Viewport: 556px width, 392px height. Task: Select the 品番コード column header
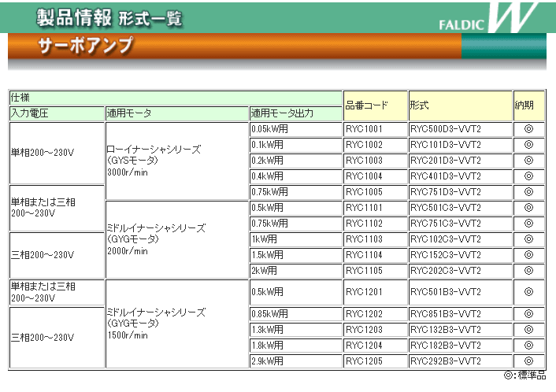[375, 105]
